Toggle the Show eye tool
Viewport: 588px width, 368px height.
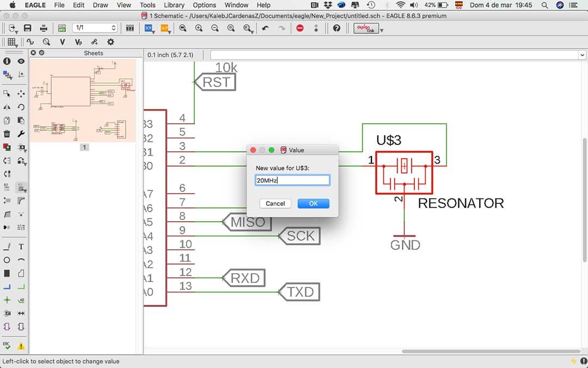tap(21, 61)
